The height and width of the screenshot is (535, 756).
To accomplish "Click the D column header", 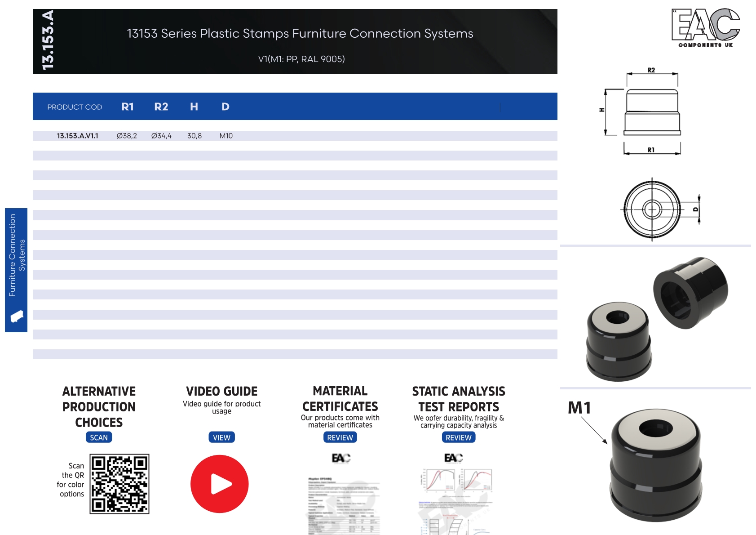I will 225,107.
